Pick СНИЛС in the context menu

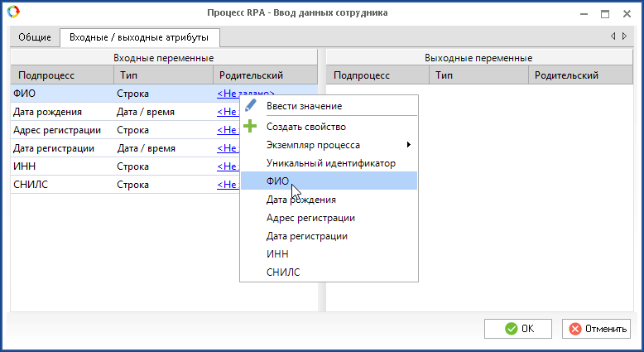282,272
